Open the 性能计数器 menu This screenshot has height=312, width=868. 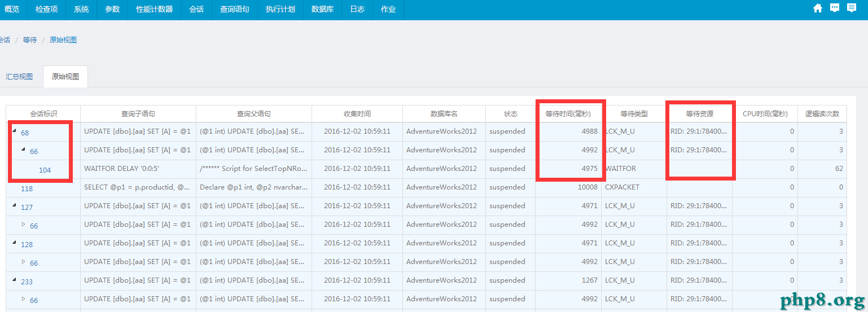tap(155, 10)
